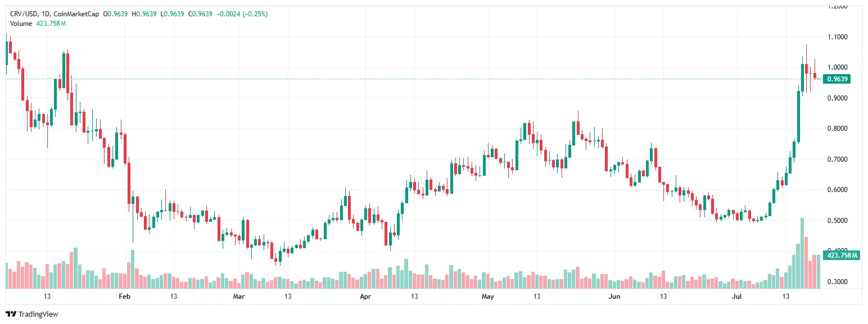Select the Mar label on time axis
Screen dimensions: 868x324
pos(239,296)
